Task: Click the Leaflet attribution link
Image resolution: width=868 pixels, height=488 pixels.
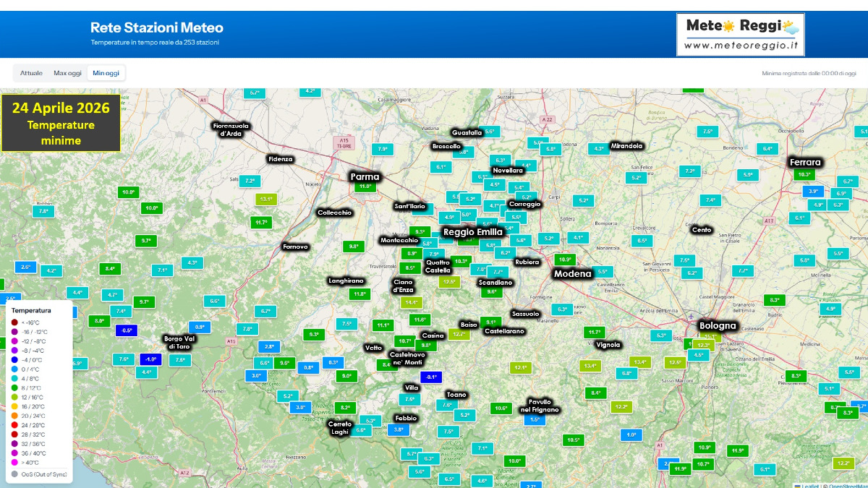Action: click(x=810, y=486)
